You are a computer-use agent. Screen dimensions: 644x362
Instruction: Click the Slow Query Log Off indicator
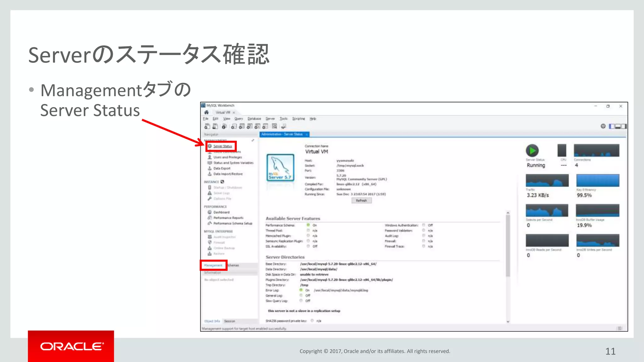pyautogui.click(x=301, y=301)
